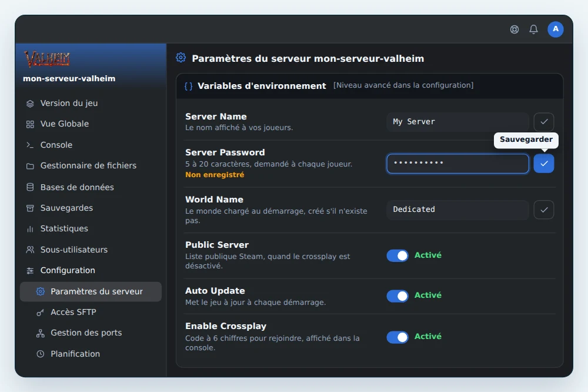Click the clock icon beside Planification

click(x=41, y=354)
